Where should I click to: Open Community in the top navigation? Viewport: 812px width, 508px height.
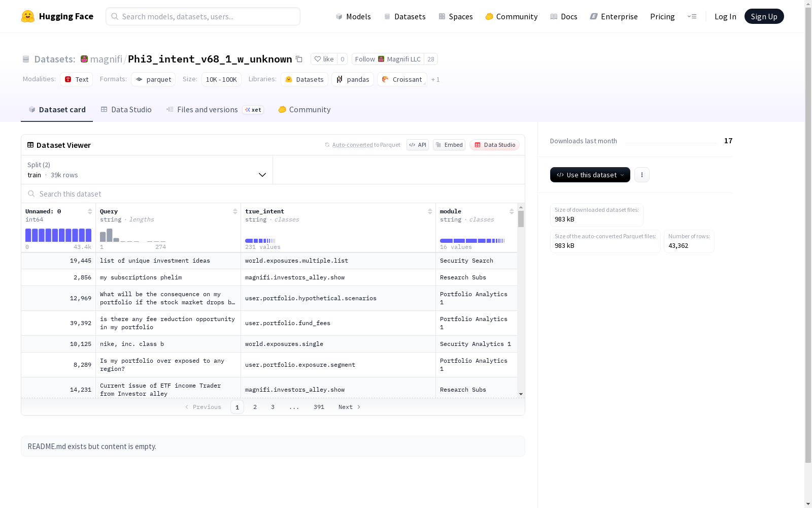click(x=512, y=16)
